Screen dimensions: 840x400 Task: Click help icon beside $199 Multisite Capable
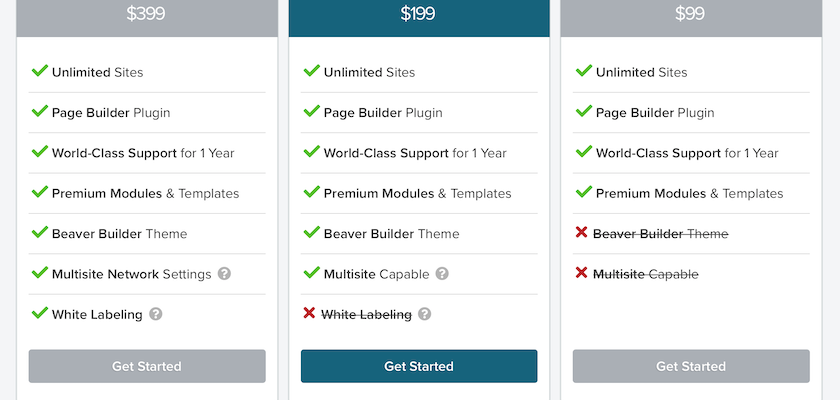pyautogui.click(x=442, y=274)
